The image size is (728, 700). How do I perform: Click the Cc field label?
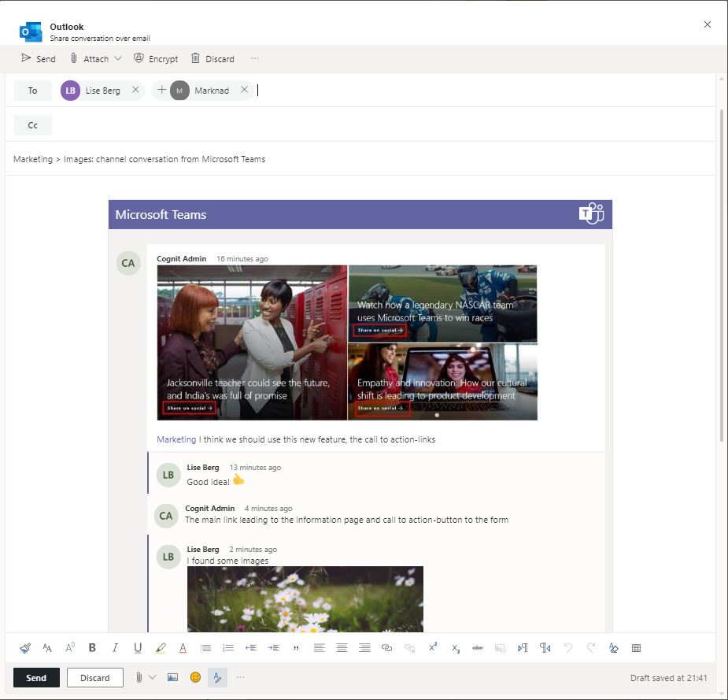point(32,124)
